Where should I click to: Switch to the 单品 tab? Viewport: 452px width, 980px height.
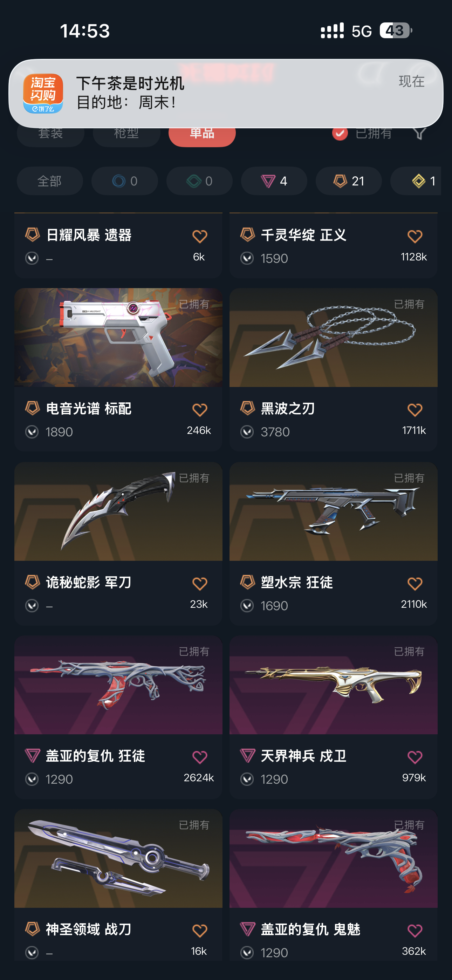point(202,135)
